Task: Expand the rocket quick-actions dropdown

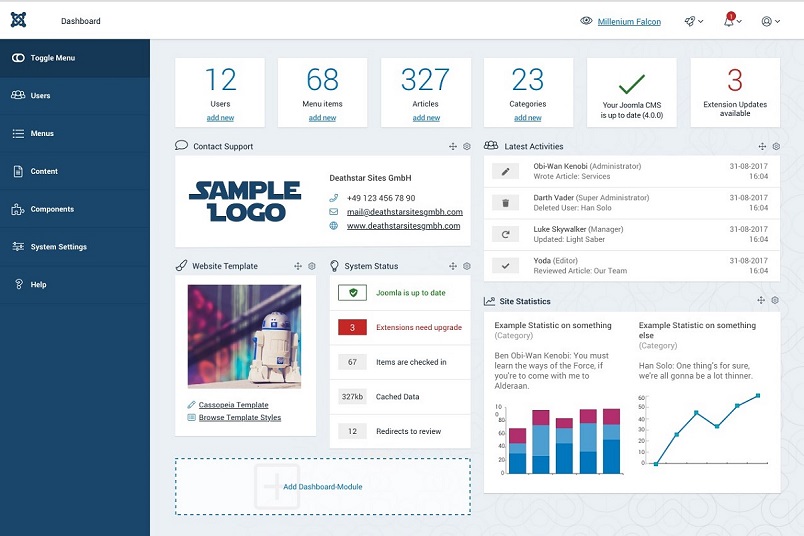Action: [x=693, y=21]
